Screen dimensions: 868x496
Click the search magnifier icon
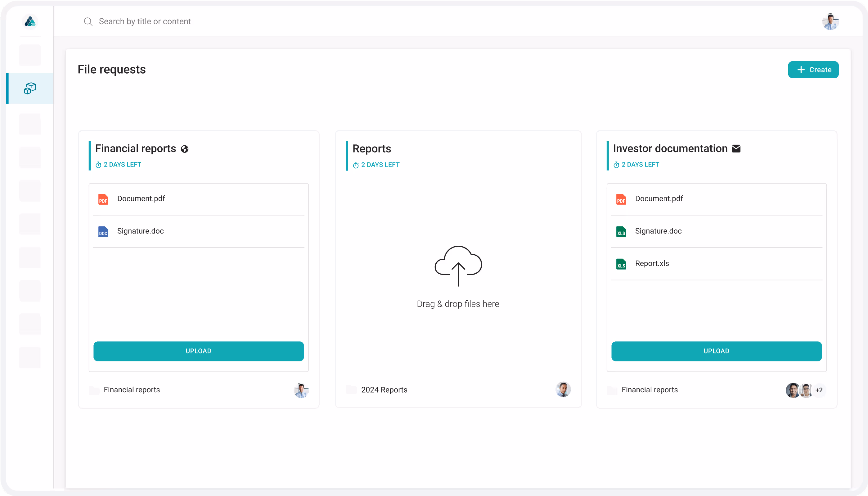(88, 21)
